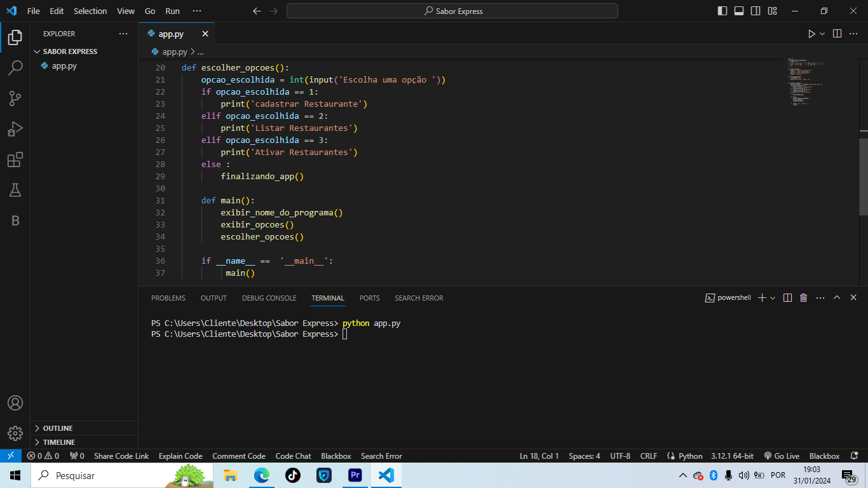Open editor More Actions menu
This screenshot has width=868, height=488.
click(x=853, y=34)
